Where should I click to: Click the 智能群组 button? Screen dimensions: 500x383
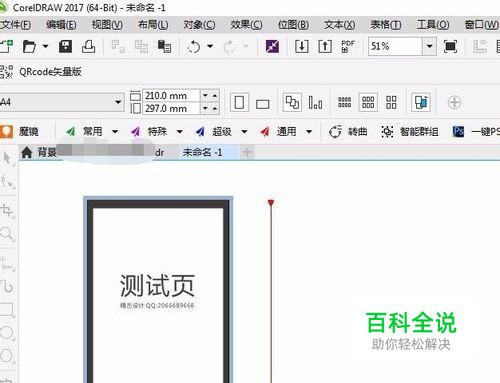point(410,132)
